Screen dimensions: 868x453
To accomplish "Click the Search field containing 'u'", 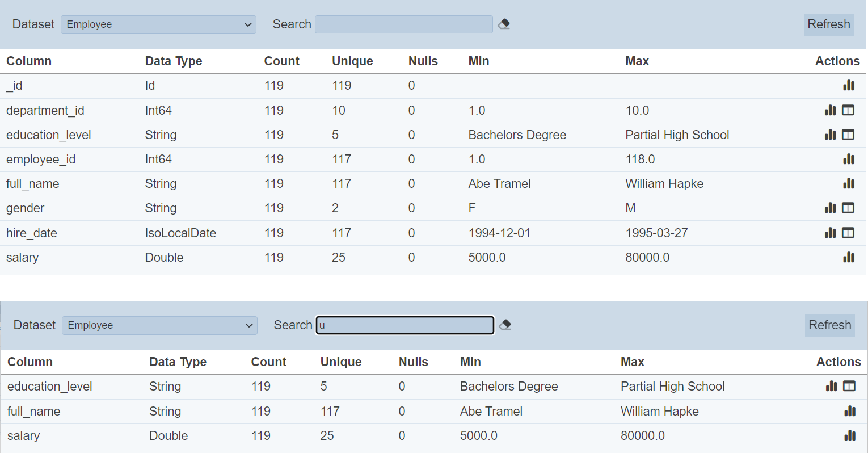I will pyautogui.click(x=405, y=325).
